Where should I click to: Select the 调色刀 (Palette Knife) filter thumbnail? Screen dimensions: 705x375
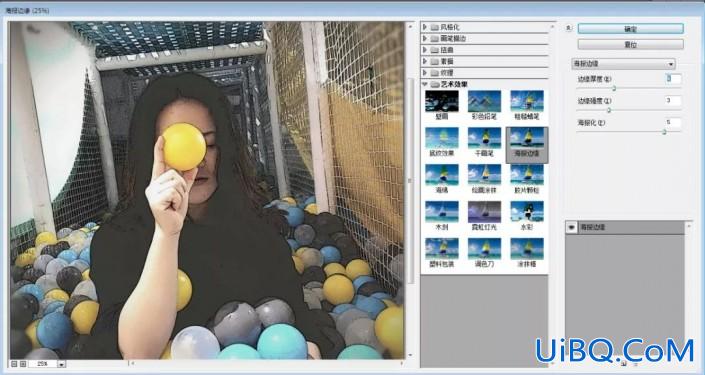tap(484, 249)
